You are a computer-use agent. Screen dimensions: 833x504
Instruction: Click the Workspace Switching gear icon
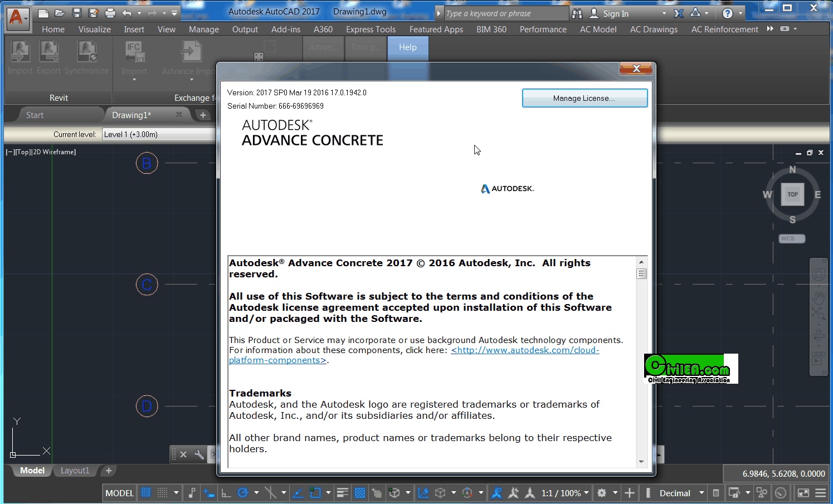tap(602, 493)
